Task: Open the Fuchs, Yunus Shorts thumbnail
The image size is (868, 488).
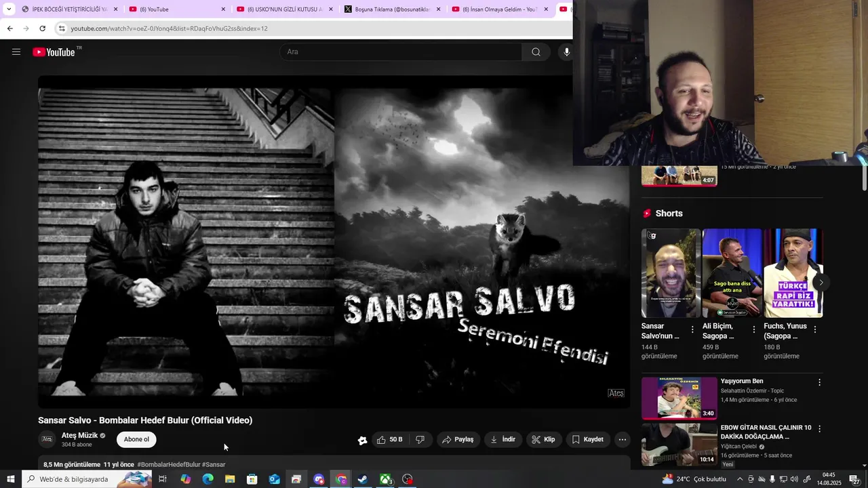Action: [x=793, y=273]
